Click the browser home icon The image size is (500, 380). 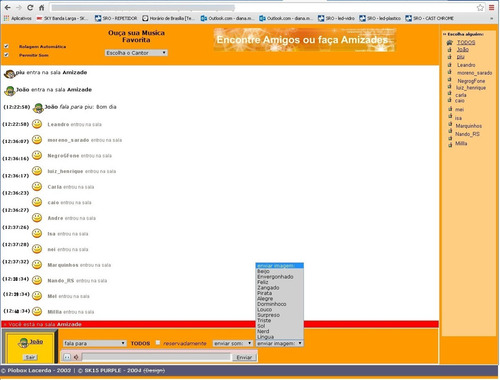[42, 7]
